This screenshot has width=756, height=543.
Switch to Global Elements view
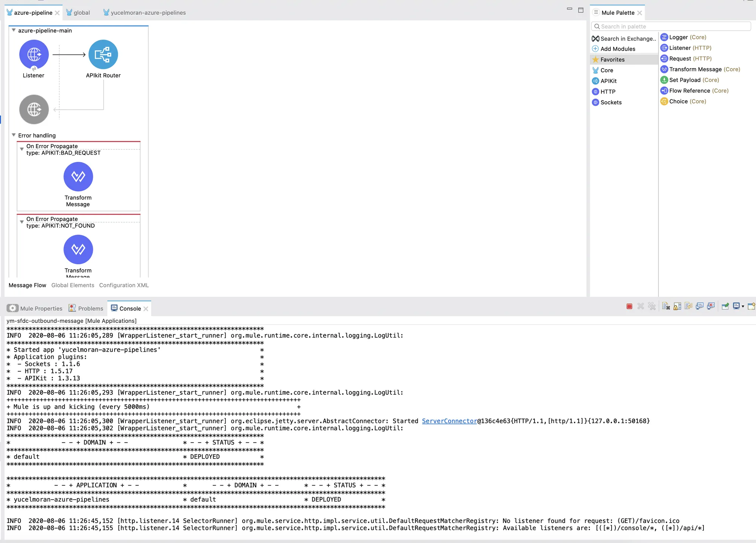pyautogui.click(x=73, y=285)
